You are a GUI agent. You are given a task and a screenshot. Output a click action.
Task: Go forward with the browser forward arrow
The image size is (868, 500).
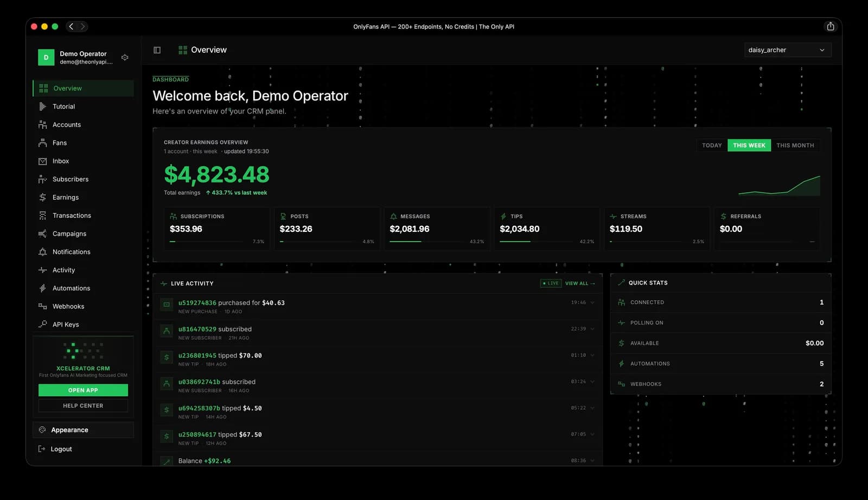(x=82, y=27)
